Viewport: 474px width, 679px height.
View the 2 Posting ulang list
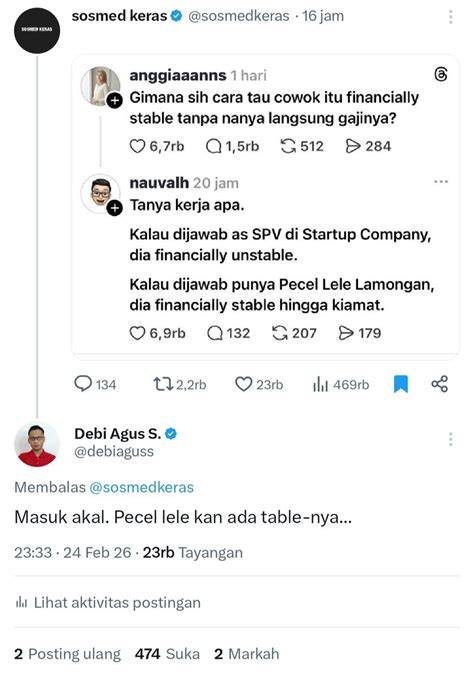[67, 654]
